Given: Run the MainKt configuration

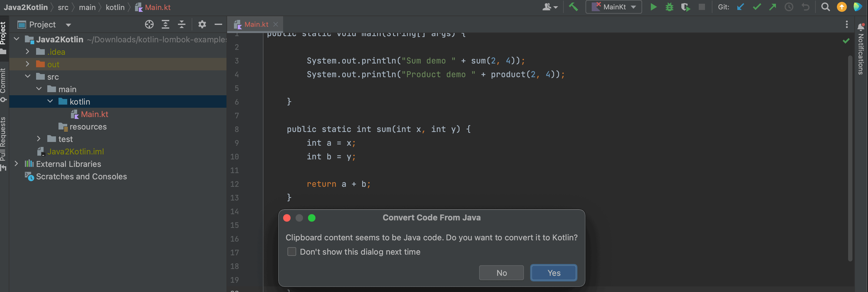Looking at the screenshot, I should point(653,7).
